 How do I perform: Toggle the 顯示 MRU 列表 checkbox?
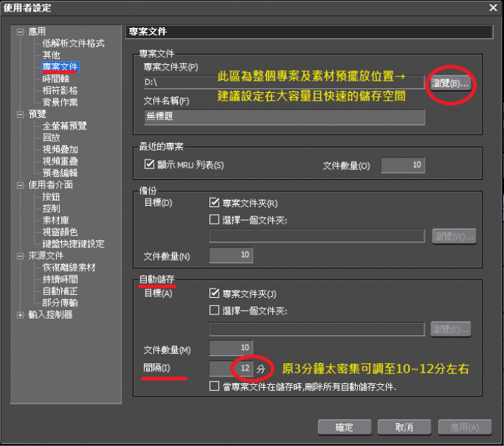coord(149,165)
